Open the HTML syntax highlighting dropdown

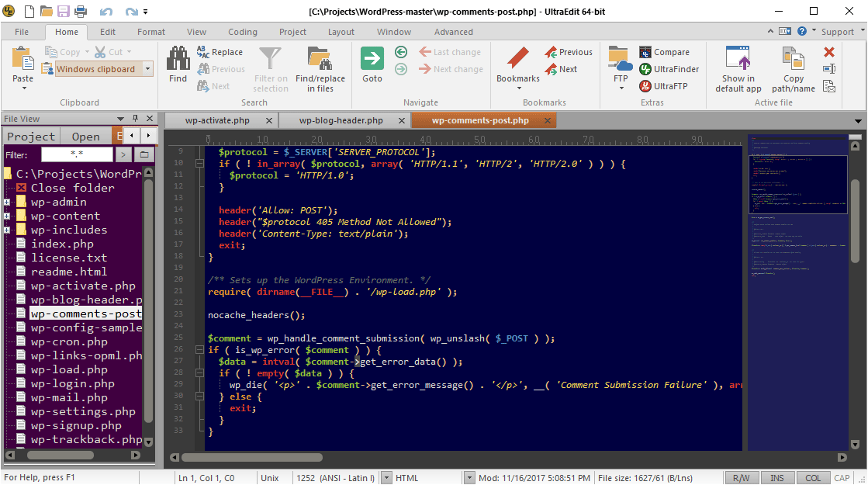tap(469, 478)
